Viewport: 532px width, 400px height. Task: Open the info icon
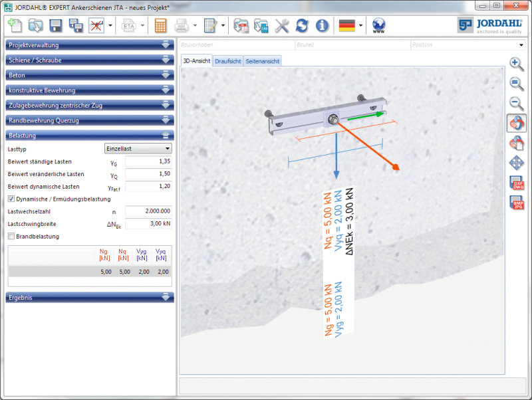point(323,25)
